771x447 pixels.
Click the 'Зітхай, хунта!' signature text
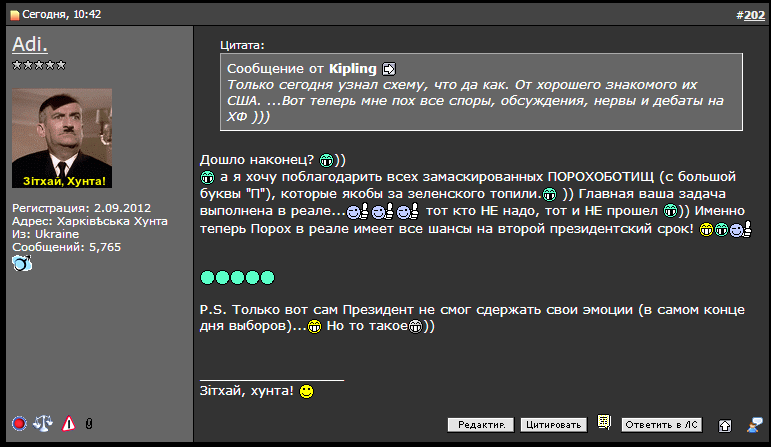click(246, 390)
